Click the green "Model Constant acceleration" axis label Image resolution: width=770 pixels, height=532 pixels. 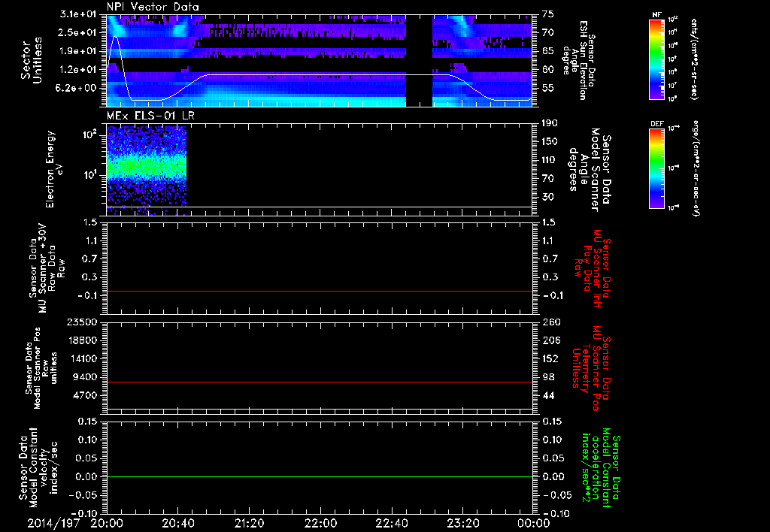pos(601,467)
